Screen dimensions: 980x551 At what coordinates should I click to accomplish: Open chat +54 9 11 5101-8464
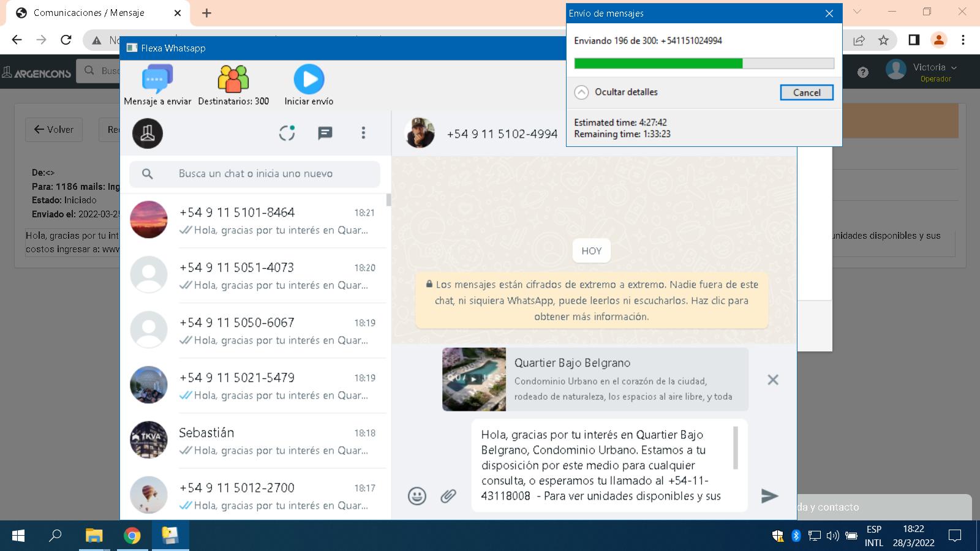coord(254,220)
